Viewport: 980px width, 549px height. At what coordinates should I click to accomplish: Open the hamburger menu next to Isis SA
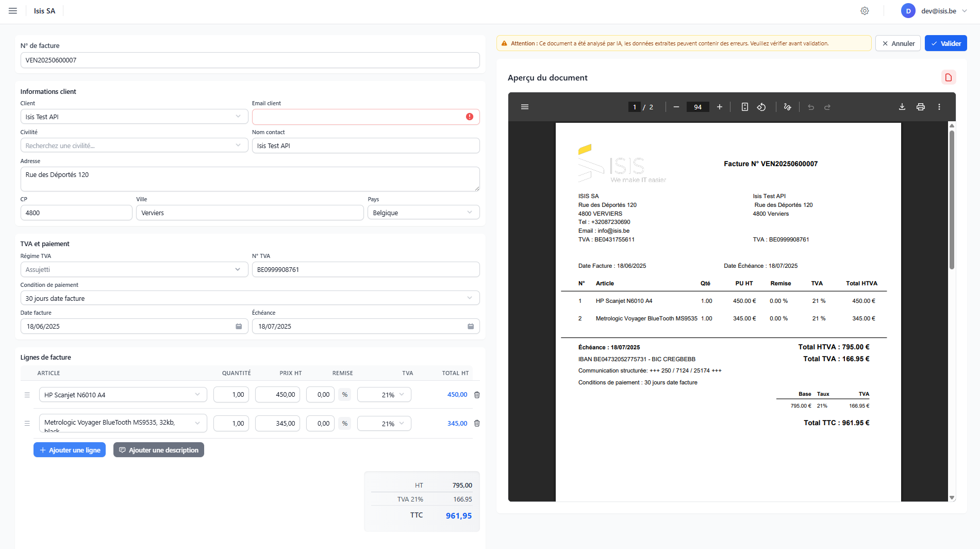click(13, 11)
